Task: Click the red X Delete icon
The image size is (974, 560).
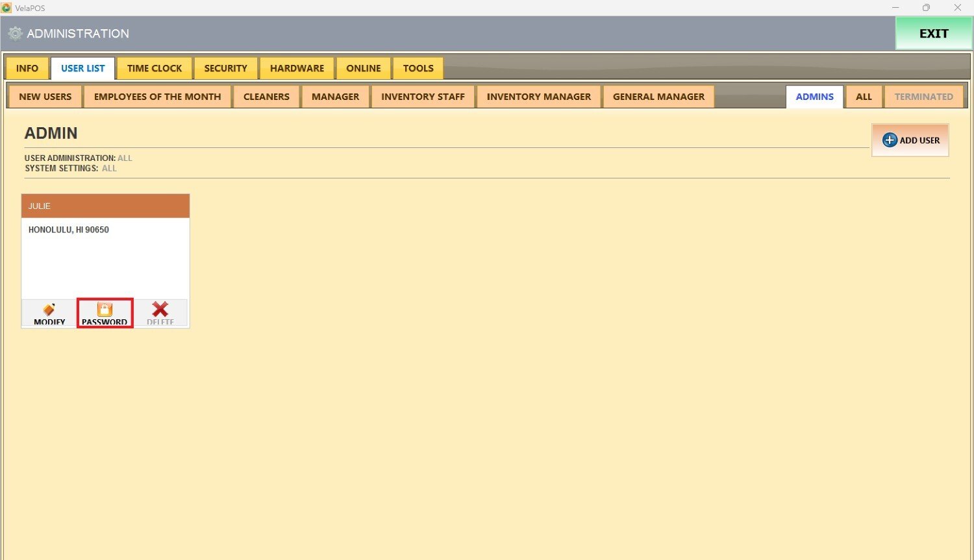Action: pyautogui.click(x=160, y=310)
